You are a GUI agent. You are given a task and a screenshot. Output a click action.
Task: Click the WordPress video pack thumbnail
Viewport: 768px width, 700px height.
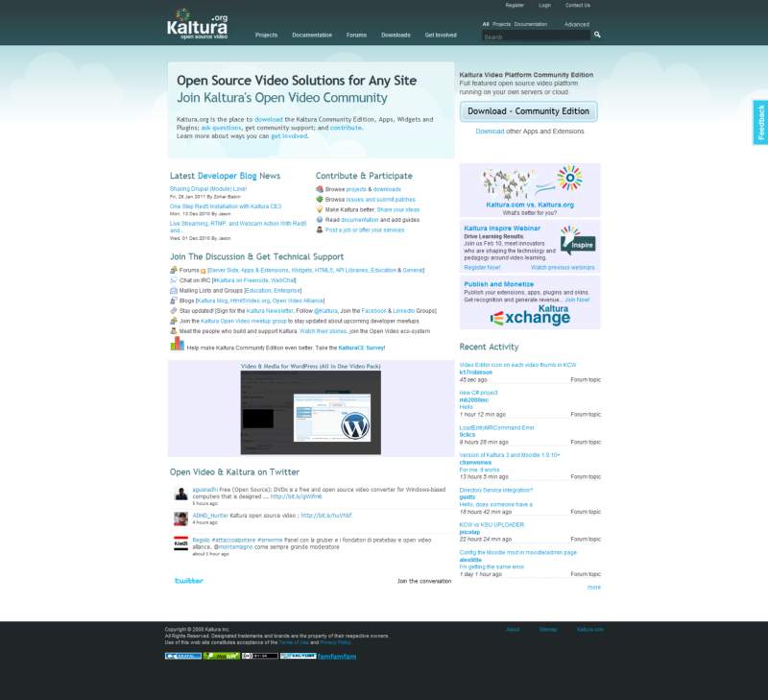pyautogui.click(x=310, y=413)
